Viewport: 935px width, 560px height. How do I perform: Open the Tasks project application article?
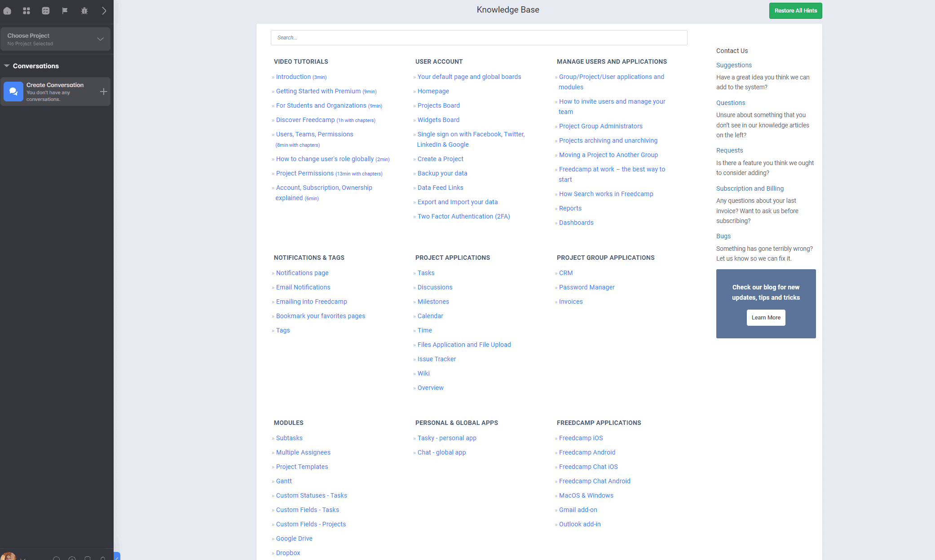pos(426,273)
